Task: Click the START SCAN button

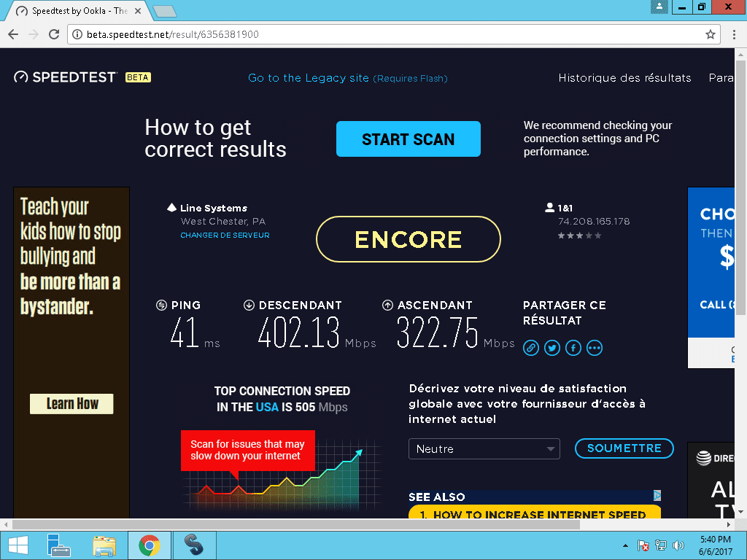Action: click(409, 139)
